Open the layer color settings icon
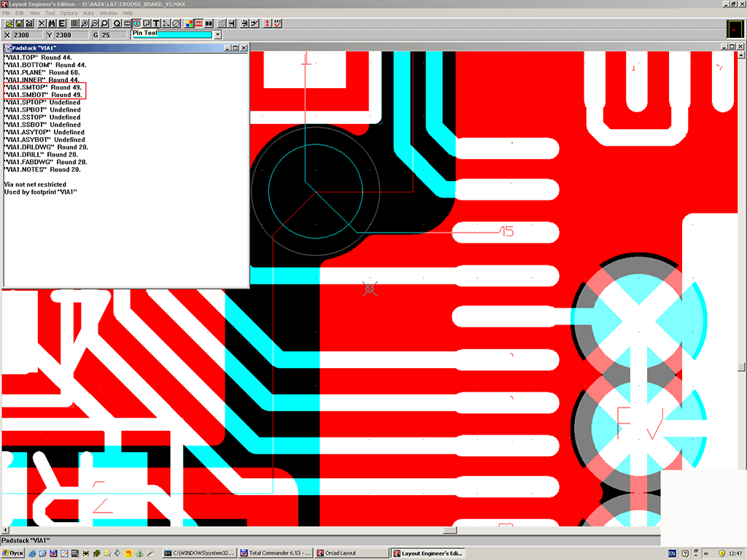747x560 pixels. [x=188, y=23]
